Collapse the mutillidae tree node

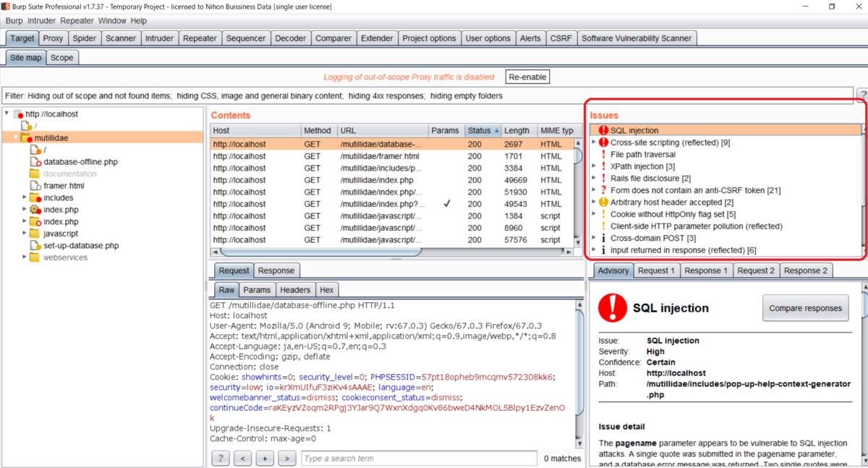coord(16,137)
